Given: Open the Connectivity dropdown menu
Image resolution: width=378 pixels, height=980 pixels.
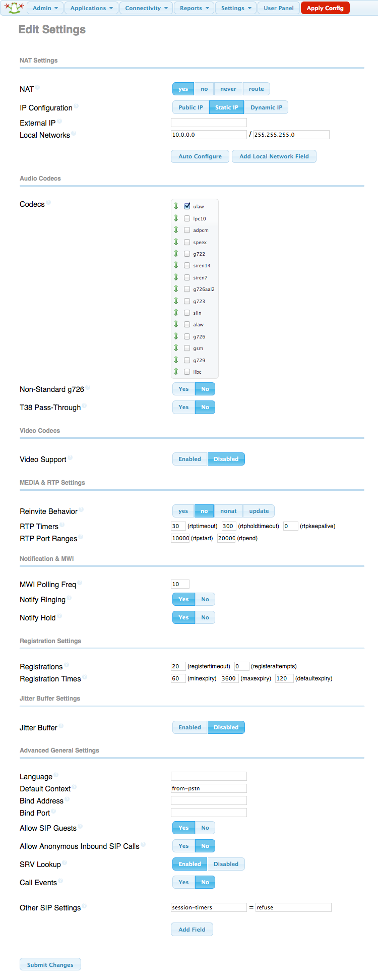Looking at the screenshot, I should (146, 8).
